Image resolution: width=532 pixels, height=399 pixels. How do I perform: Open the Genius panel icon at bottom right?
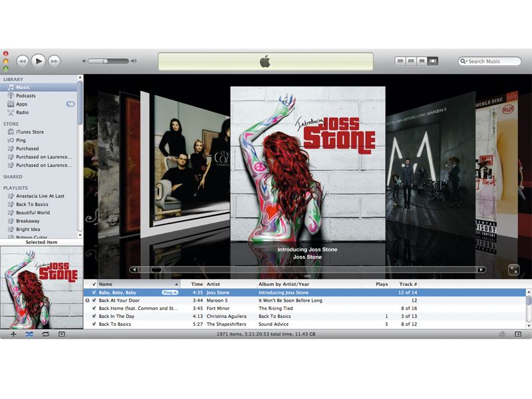(502, 334)
